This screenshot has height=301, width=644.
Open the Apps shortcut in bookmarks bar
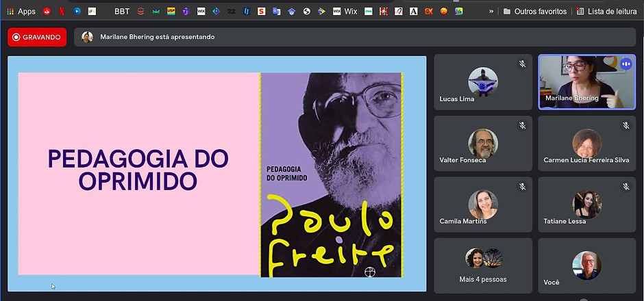21,12
